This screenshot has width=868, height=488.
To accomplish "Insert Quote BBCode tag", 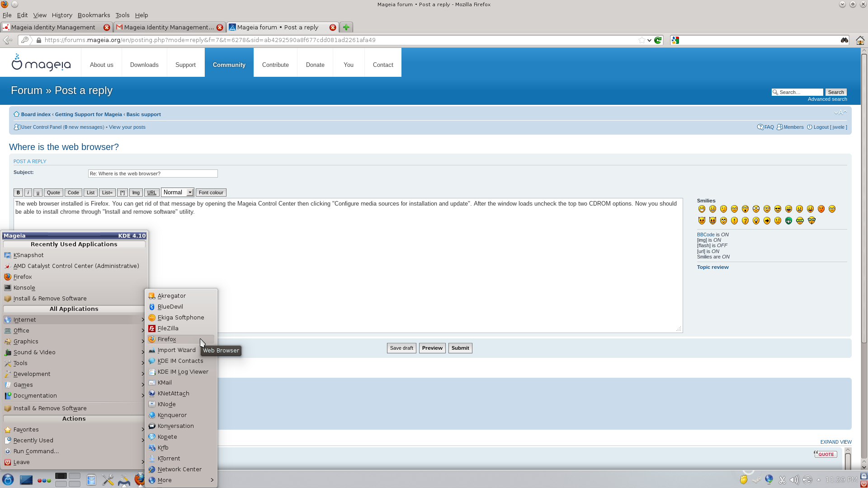I will 53,192.
